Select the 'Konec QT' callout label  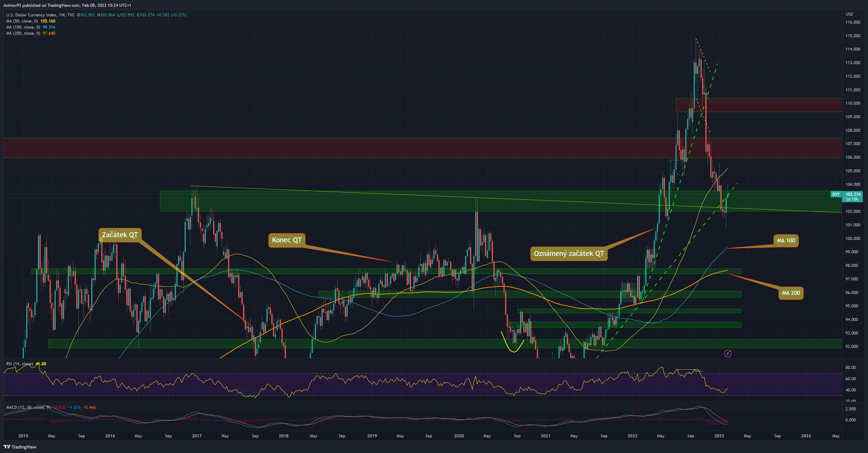pos(287,240)
